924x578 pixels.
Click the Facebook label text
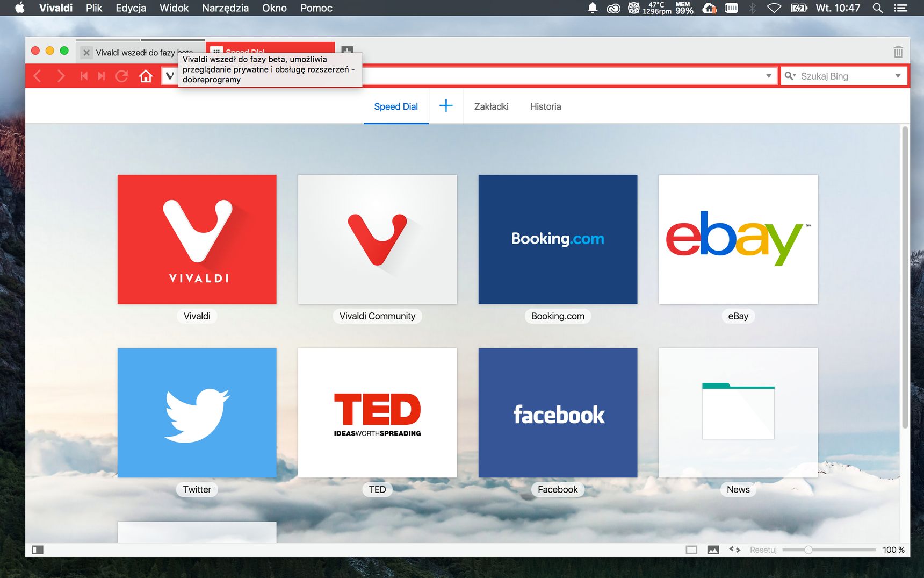pos(558,489)
